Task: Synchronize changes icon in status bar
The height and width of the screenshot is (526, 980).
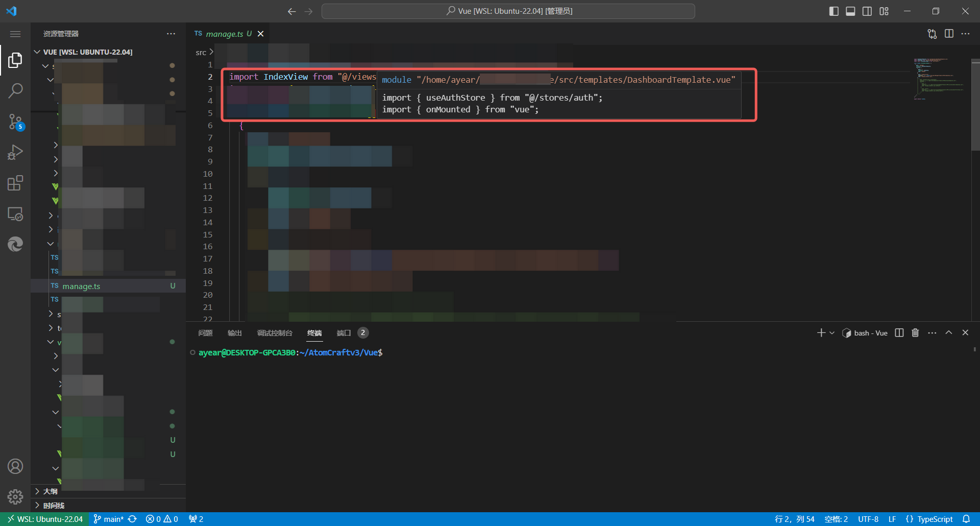Action: (132, 519)
